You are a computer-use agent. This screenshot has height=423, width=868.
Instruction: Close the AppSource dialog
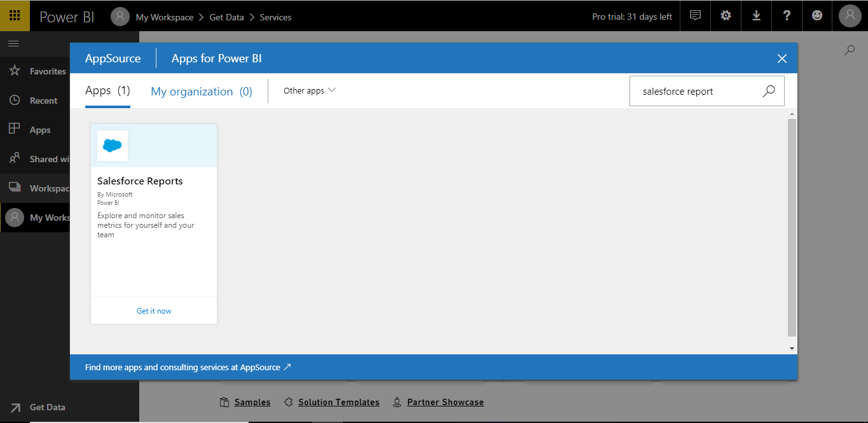click(782, 59)
